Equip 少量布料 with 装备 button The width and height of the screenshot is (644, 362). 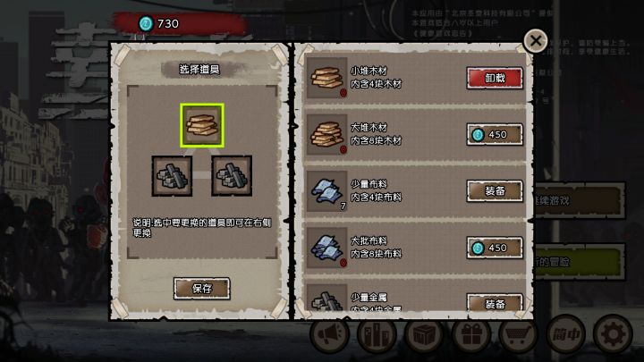tap(495, 191)
